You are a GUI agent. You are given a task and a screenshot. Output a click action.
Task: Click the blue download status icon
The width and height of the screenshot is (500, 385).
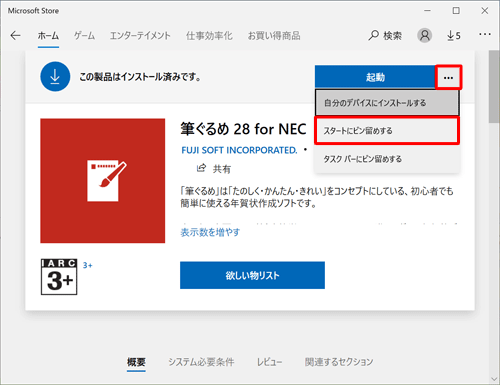55,76
